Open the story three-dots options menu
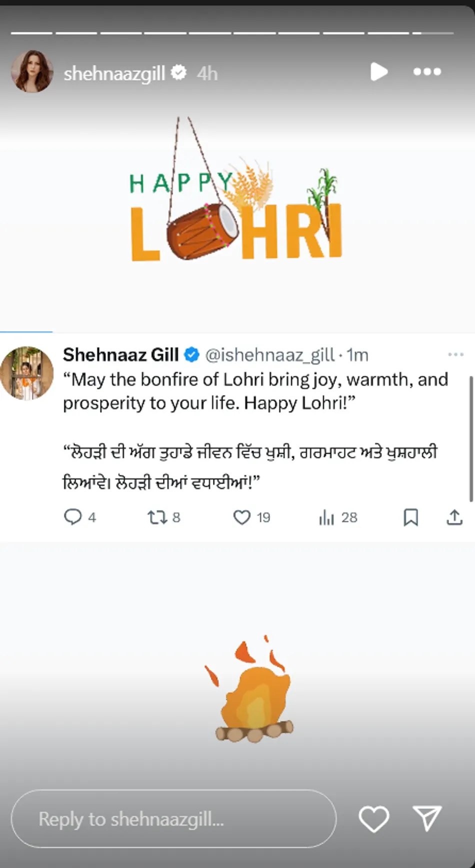Screen dimensions: 475x868 427,72
